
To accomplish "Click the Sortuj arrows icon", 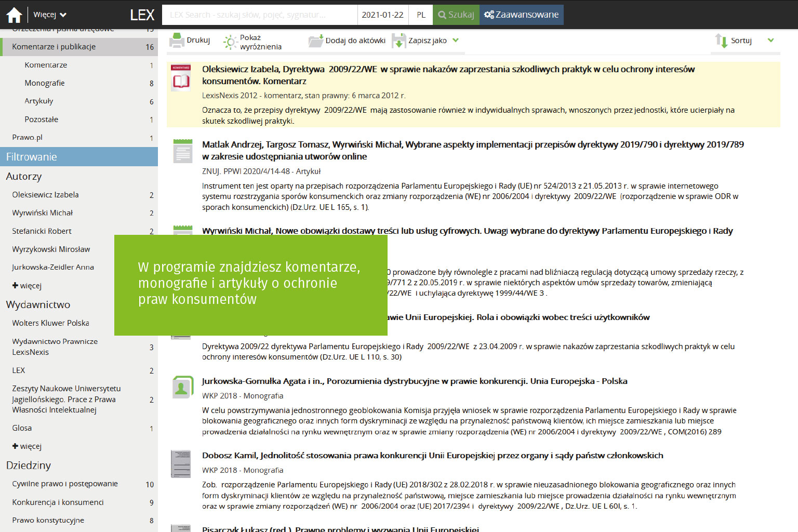I will pyautogui.click(x=721, y=41).
